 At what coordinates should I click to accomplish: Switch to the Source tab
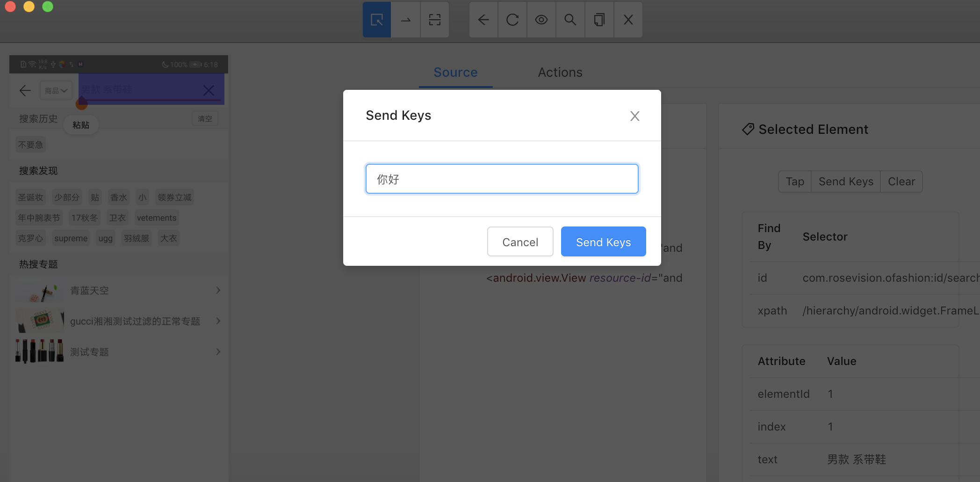click(x=455, y=73)
